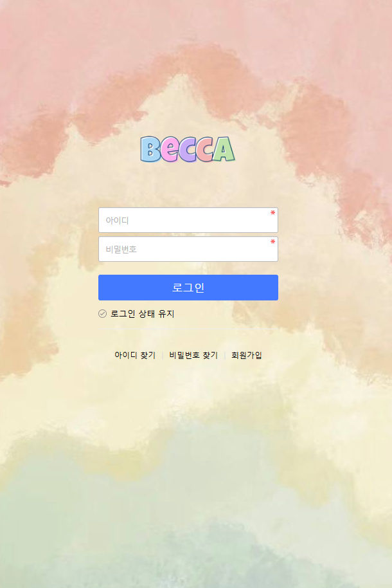This screenshot has height=588, width=392.
Task: Focus the 비밀번호 input field
Action: click(188, 249)
